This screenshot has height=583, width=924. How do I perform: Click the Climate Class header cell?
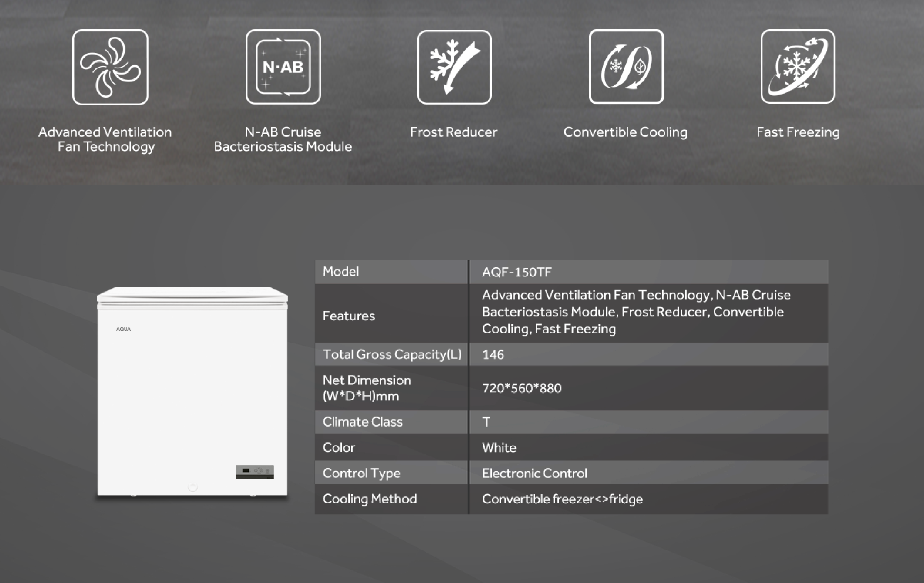[x=362, y=422]
